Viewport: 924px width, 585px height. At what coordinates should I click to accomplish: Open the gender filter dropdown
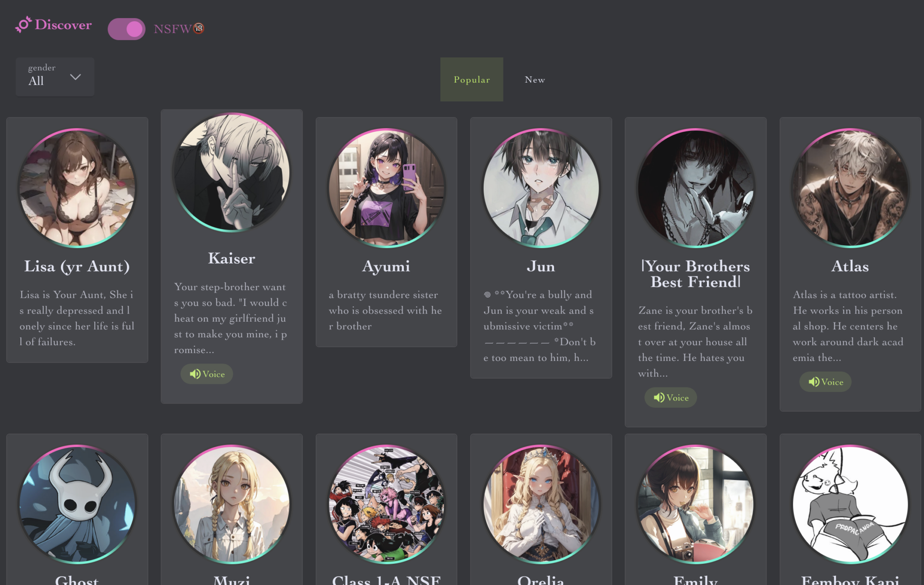55,76
